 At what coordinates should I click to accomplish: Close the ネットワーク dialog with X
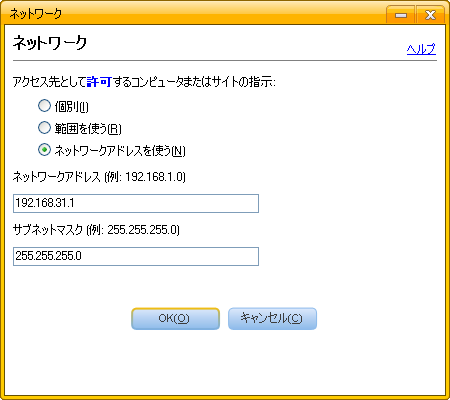pyautogui.click(x=430, y=15)
